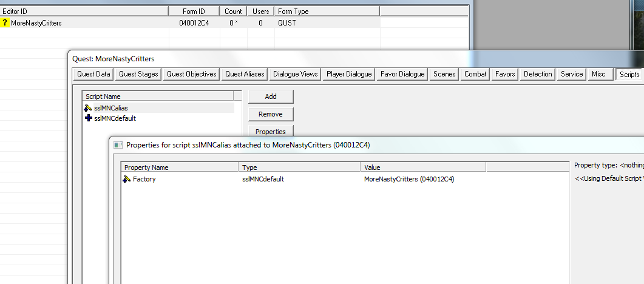
Task: Sort by Form Type column header
Action: click(x=327, y=11)
